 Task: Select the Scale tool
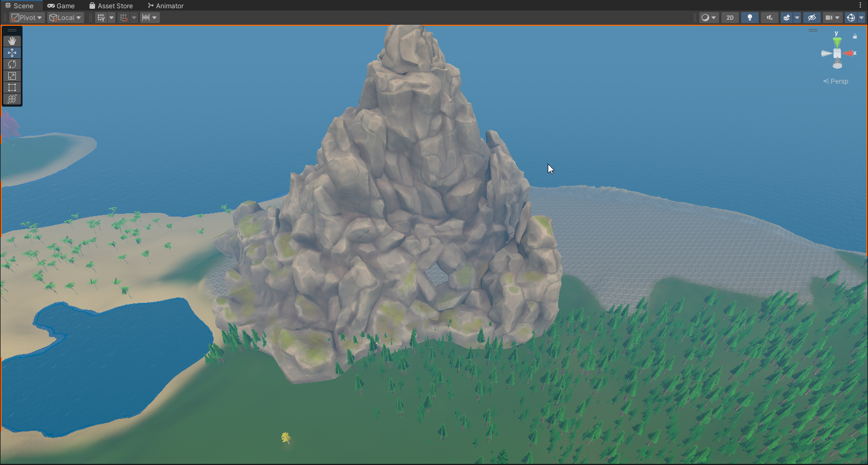click(x=12, y=76)
